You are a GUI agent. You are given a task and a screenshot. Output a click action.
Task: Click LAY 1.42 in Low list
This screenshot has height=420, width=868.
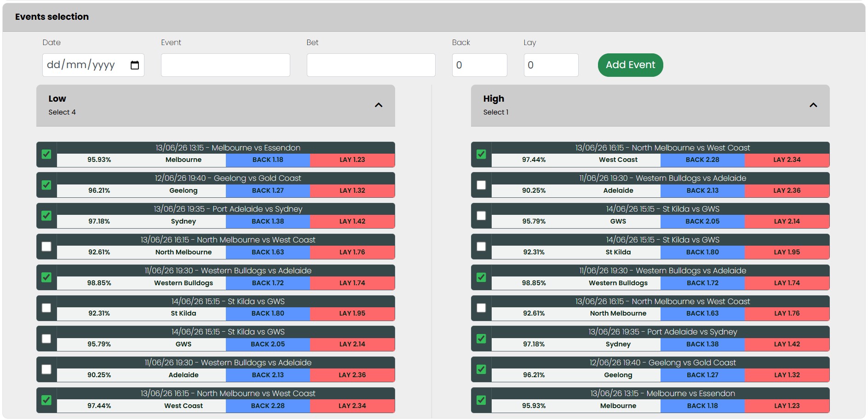pyautogui.click(x=352, y=221)
